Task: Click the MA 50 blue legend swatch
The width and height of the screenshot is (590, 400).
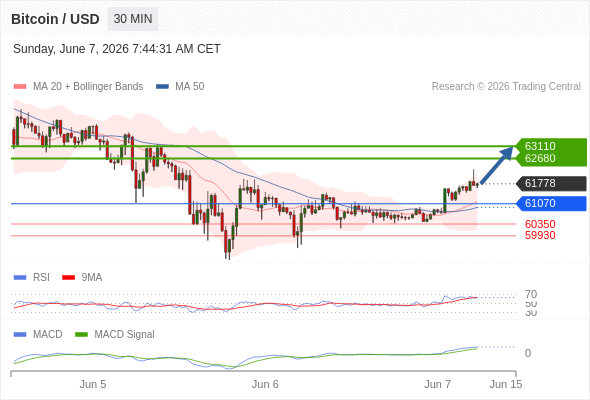Action: click(162, 87)
